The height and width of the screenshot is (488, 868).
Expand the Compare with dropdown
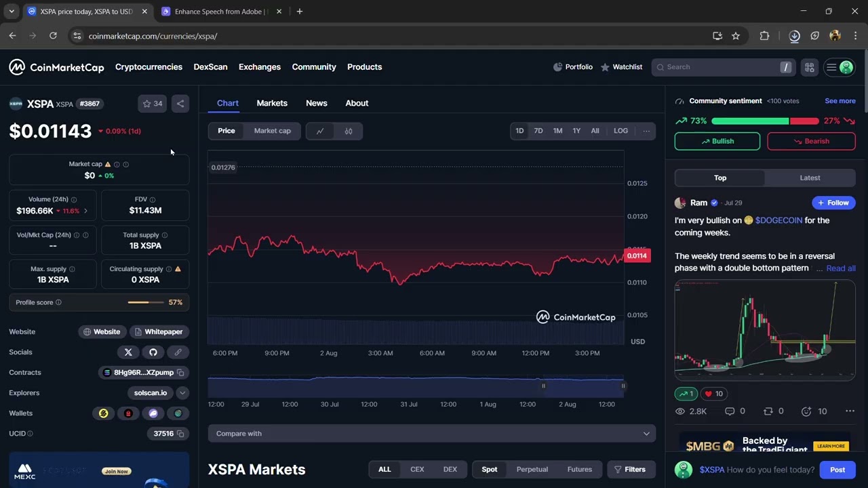tap(432, 434)
